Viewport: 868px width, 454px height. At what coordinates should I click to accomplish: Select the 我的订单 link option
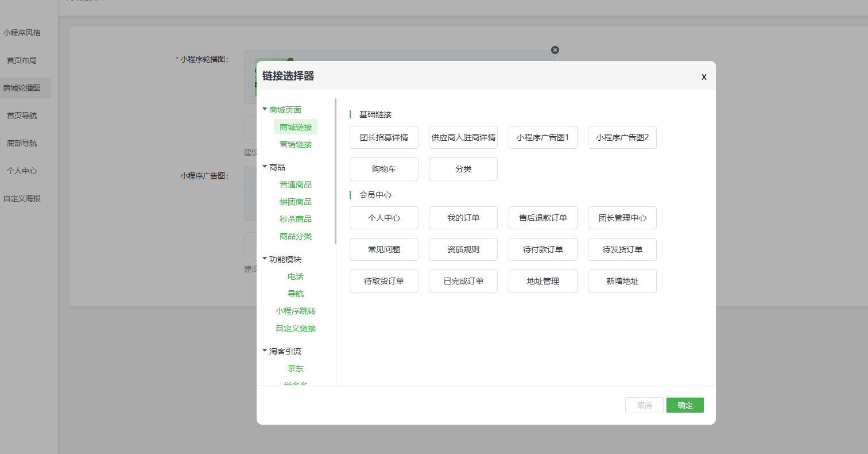[463, 218]
